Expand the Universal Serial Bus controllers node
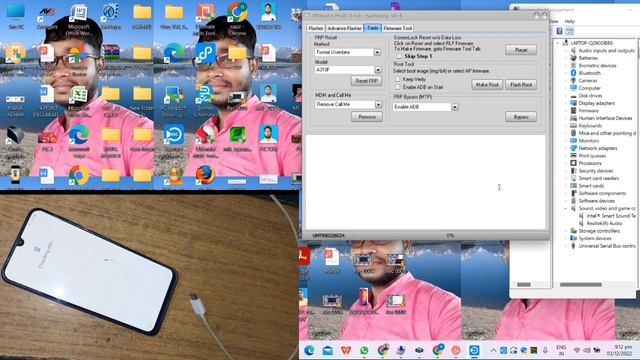This screenshot has height=360, width=640. pyautogui.click(x=566, y=246)
